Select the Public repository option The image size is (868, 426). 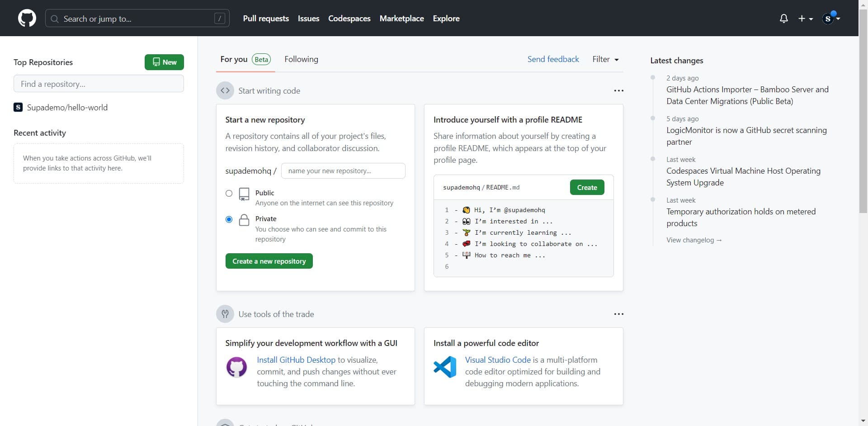coord(229,193)
